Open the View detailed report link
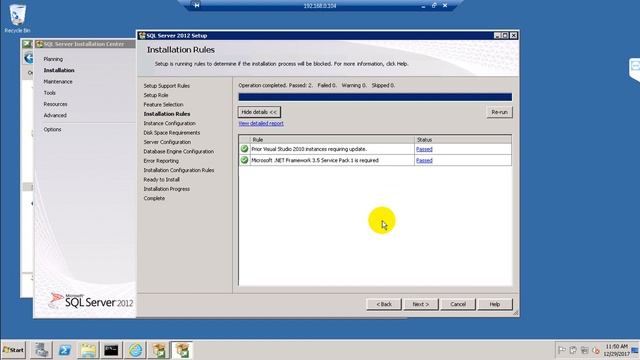Screen dimensions: 640x360 coord(261,123)
